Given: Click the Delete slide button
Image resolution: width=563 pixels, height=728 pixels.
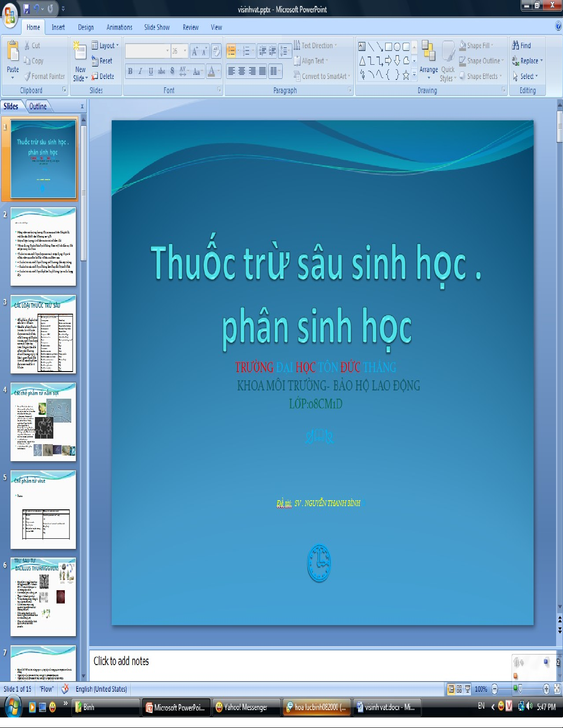Looking at the screenshot, I should pos(102,76).
